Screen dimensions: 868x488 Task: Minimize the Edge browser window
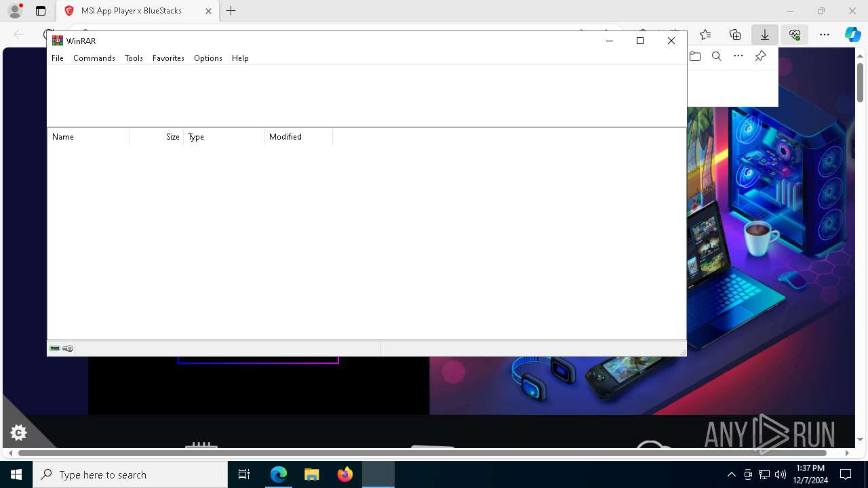tap(790, 11)
